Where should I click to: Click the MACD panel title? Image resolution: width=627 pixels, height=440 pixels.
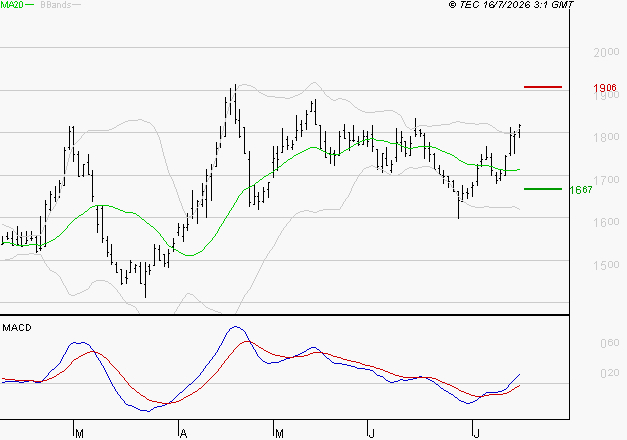tap(17, 328)
